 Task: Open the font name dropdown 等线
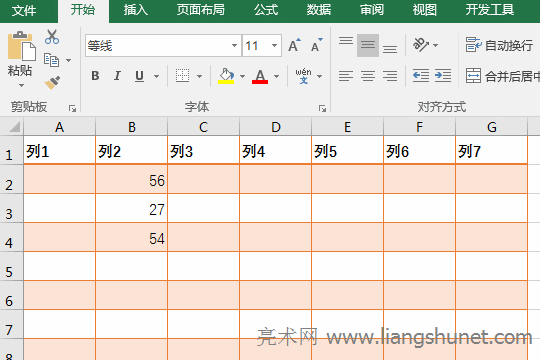tap(234, 45)
